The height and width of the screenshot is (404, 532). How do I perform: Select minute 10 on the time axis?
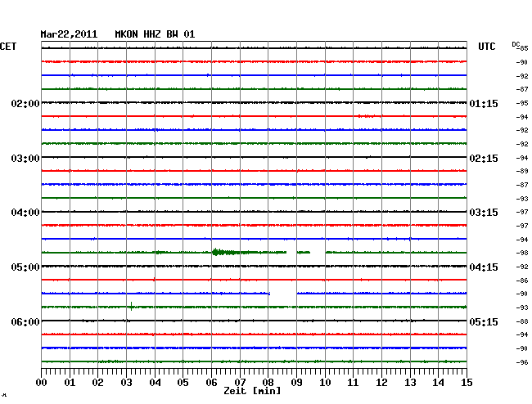[325, 383]
